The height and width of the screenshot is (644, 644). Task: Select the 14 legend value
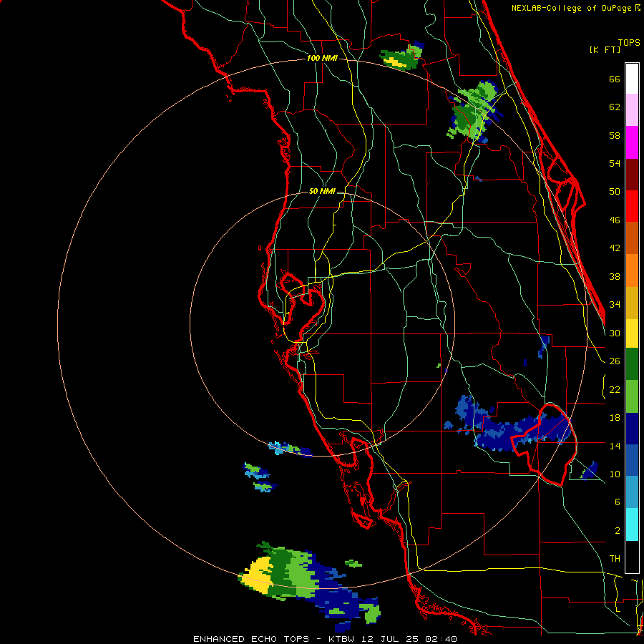click(x=615, y=446)
